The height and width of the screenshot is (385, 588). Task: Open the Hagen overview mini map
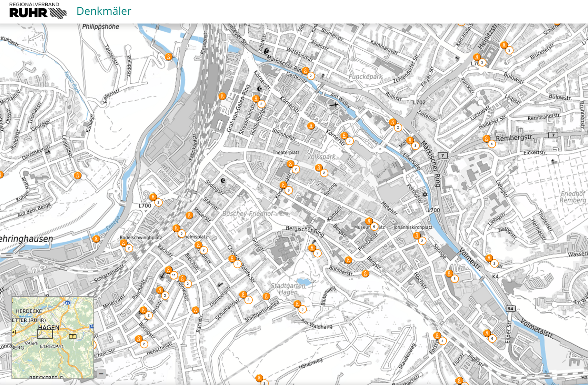coord(53,337)
